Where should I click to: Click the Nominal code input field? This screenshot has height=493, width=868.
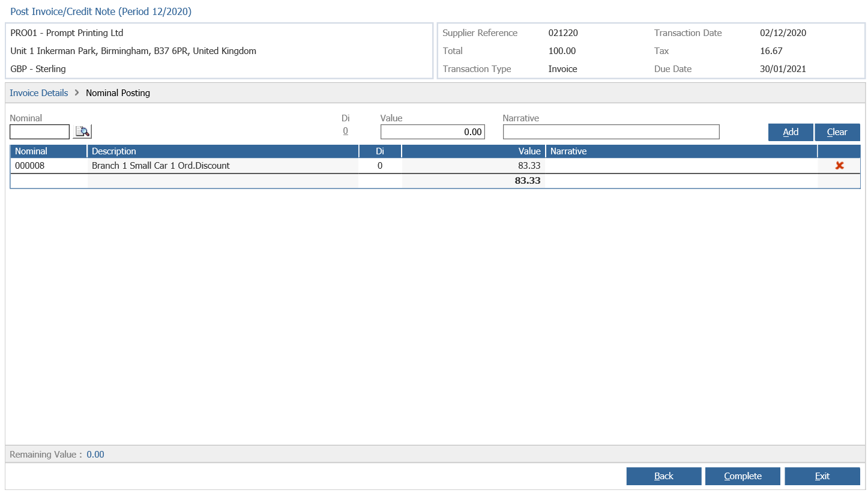pos(40,132)
